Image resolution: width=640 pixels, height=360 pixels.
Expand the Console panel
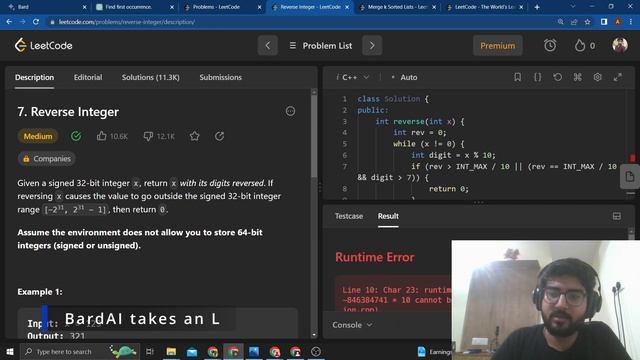(352, 325)
